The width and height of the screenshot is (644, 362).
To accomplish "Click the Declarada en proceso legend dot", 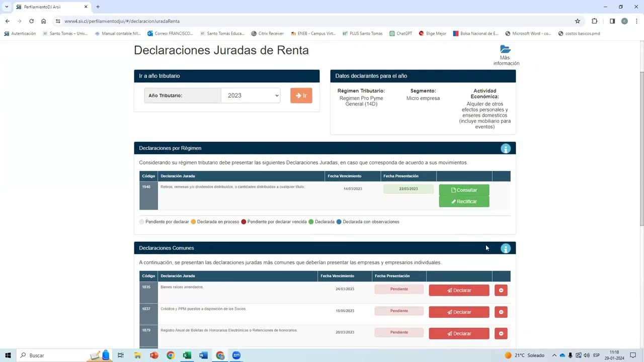I will pyautogui.click(x=193, y=222).
